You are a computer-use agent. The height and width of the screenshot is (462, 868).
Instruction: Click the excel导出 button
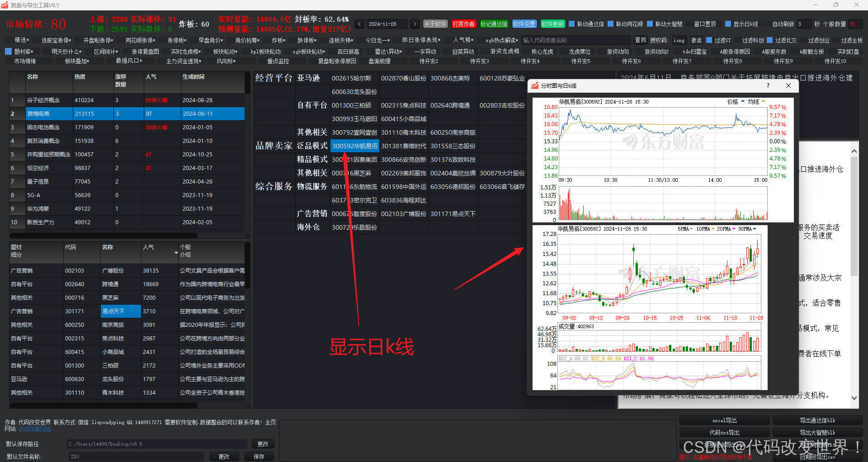(724, 420)
